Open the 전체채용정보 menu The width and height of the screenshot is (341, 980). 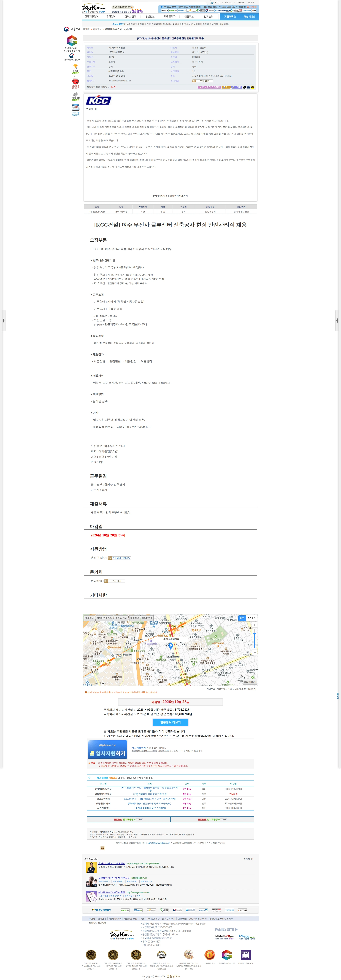92,17
